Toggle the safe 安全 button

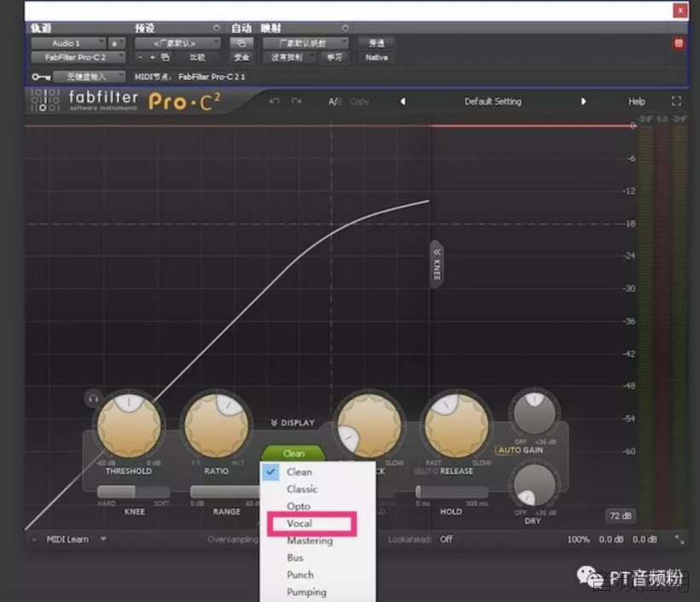pos(242,57)
